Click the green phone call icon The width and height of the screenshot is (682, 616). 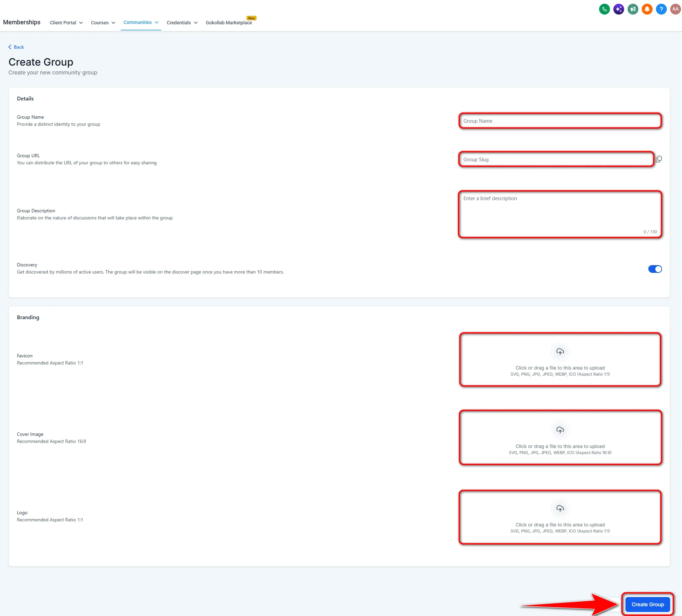604,9
